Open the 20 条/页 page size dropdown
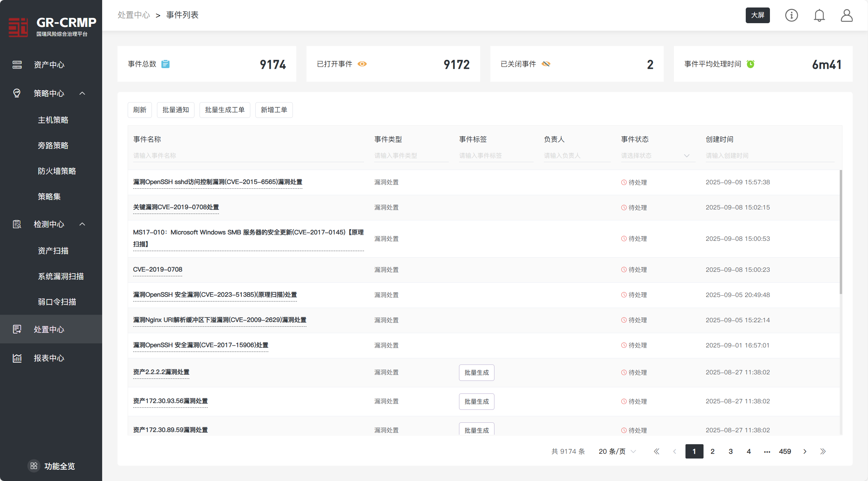 pyautogui.click(x=617, y=451)
